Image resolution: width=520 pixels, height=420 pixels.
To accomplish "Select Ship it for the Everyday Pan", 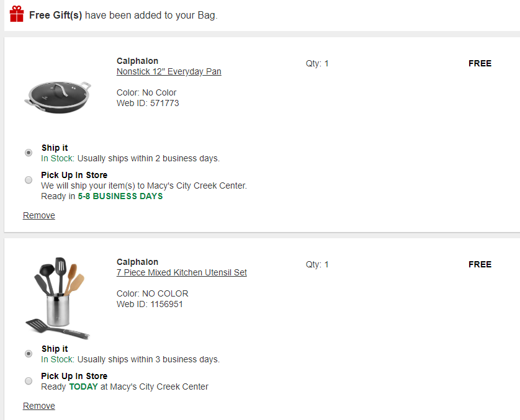I will click(x=29, y=153).
